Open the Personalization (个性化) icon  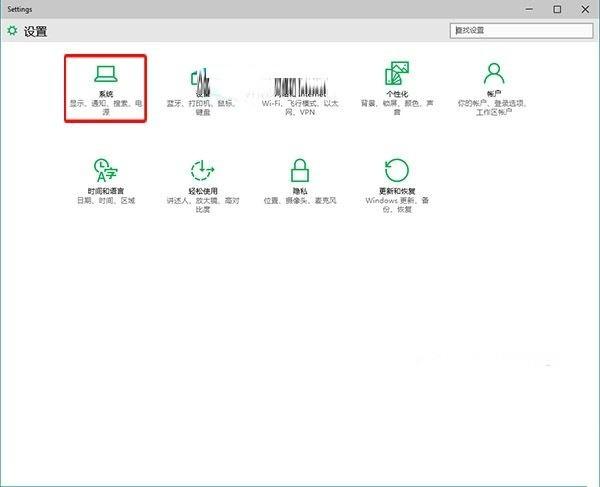[x=397, y=73]
